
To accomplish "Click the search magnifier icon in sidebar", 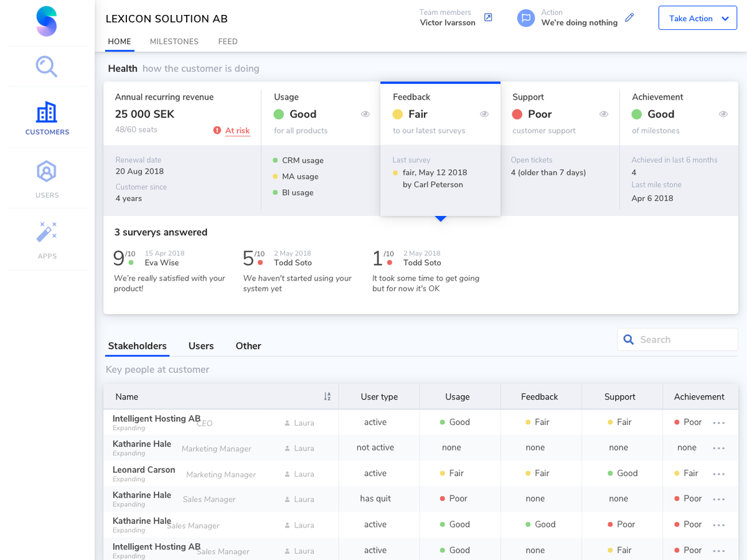I will pos(47,66).
